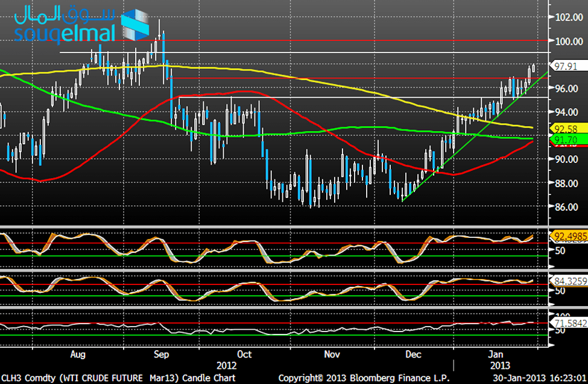Image resolution: width=588 pixels, height=384 pixels.
Task: Click the 97.91 last price label
Action: point(568,66)
